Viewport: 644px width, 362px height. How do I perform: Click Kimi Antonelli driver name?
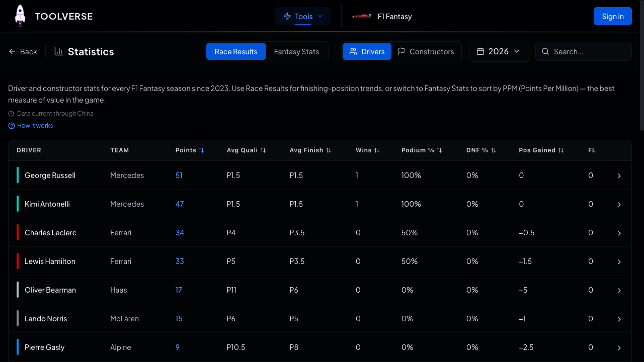[x=47, y=204]
